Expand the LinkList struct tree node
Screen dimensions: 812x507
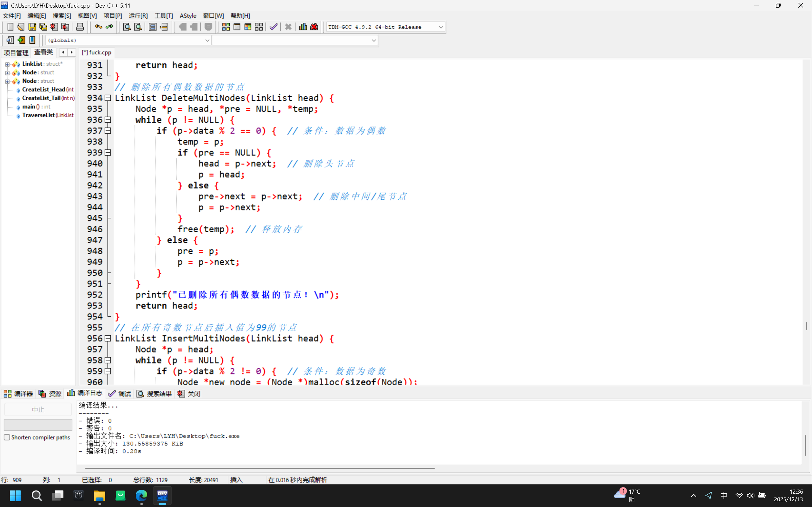(7, 64)
